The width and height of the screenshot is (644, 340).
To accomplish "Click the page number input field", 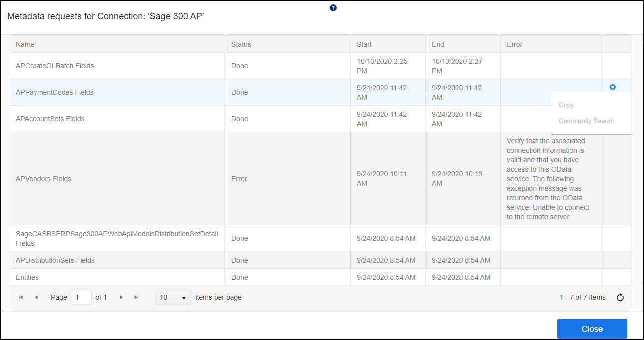I will click(81, 297).
